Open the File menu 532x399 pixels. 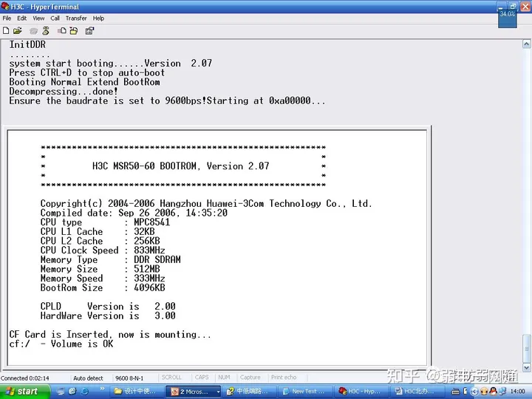coord(7,18)
